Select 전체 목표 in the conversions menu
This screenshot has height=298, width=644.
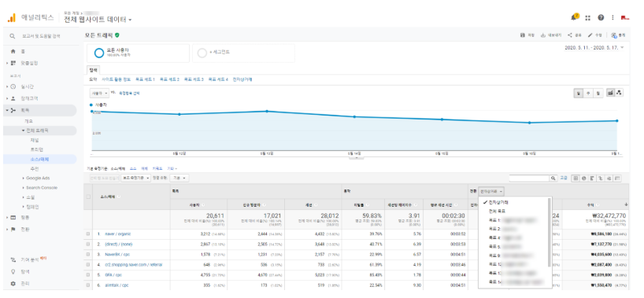click(x=497, y=211)
